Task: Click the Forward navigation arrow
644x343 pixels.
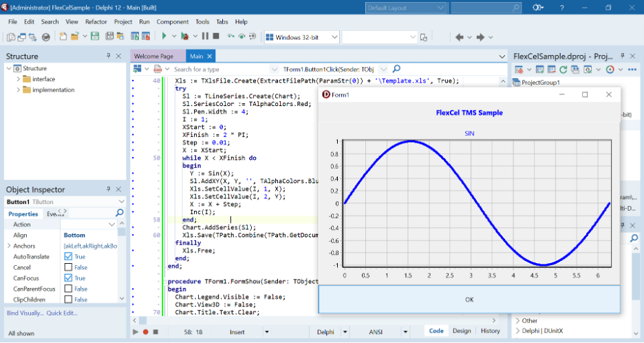Action: pyautogui.click(x=480, y=37)
